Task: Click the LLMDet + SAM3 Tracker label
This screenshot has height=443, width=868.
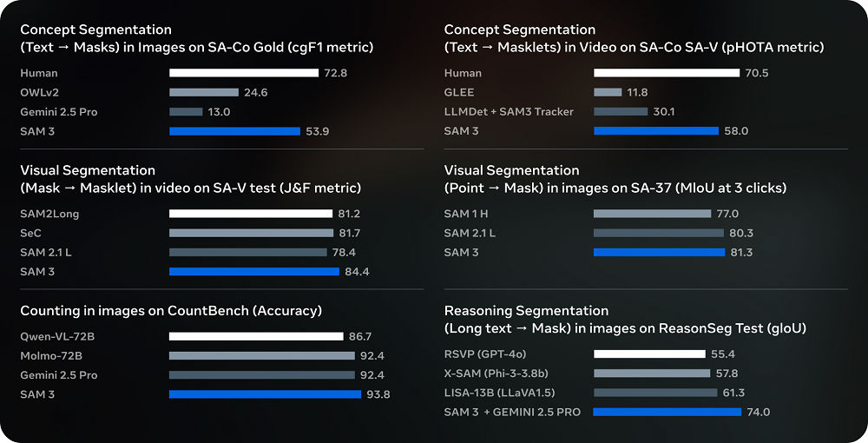Action: (x=509, y=112)
